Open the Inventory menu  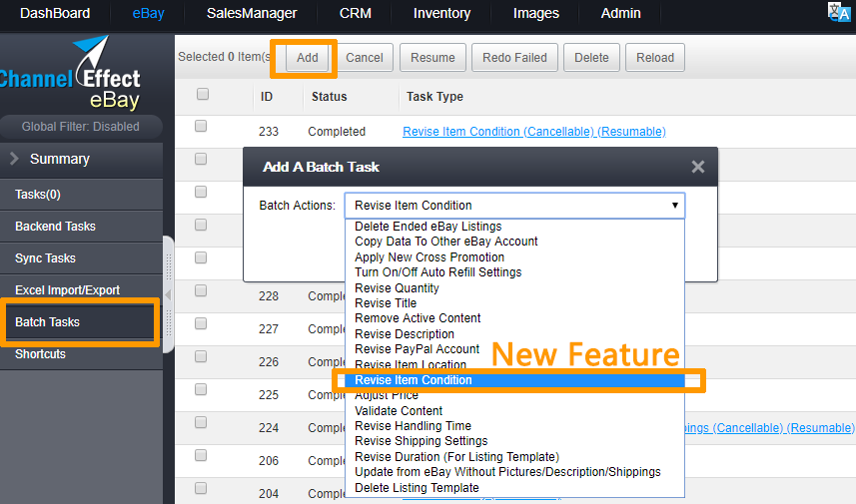point(441,13)
